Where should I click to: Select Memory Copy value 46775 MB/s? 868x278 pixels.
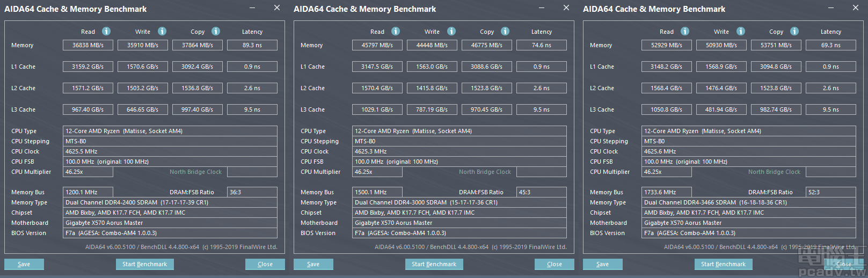click(487, 45)
